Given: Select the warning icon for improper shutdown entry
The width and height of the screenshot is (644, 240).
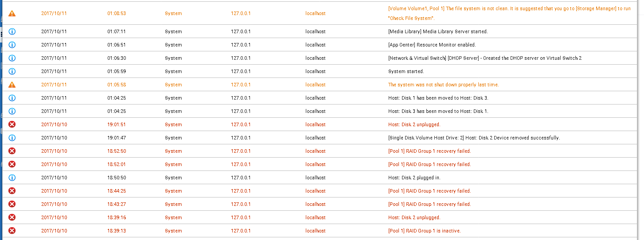Looking at the screenshot, I should 12,85.
